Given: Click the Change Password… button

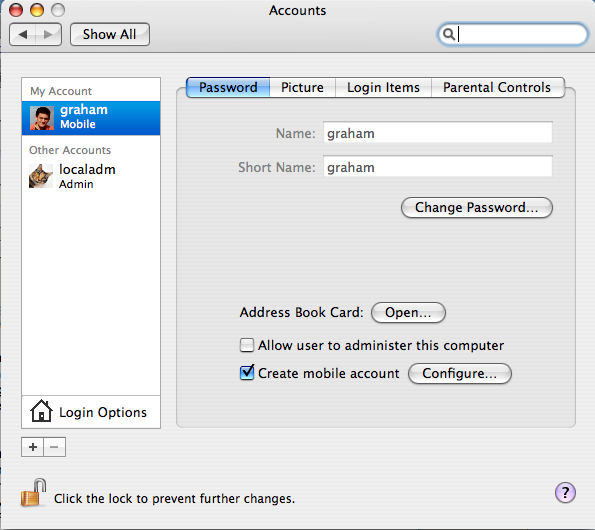Looking at the screenshot, I should click(477, 208).
